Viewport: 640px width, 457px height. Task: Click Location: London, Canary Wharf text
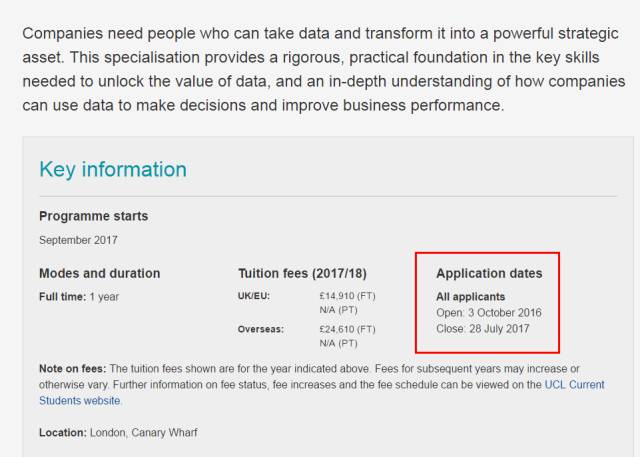118,433
